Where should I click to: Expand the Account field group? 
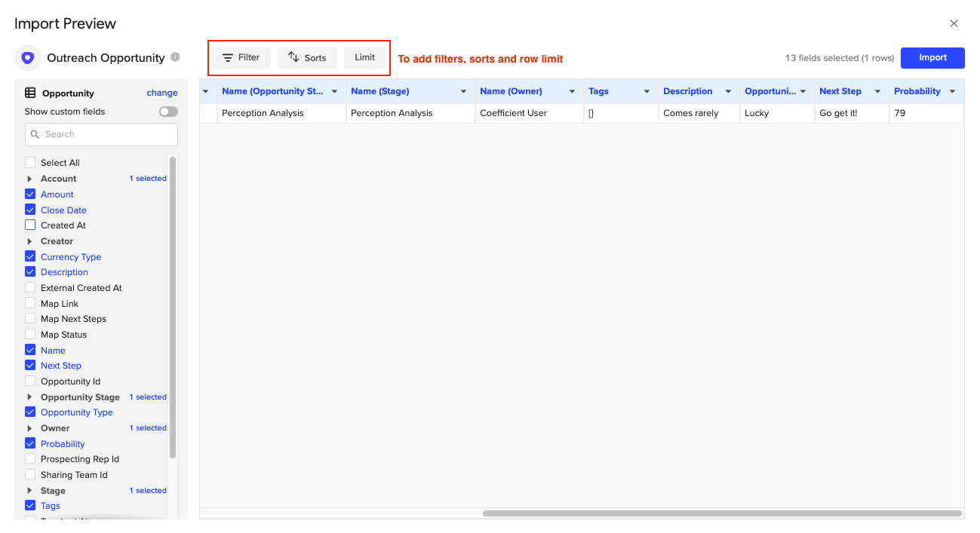(29, 179)
